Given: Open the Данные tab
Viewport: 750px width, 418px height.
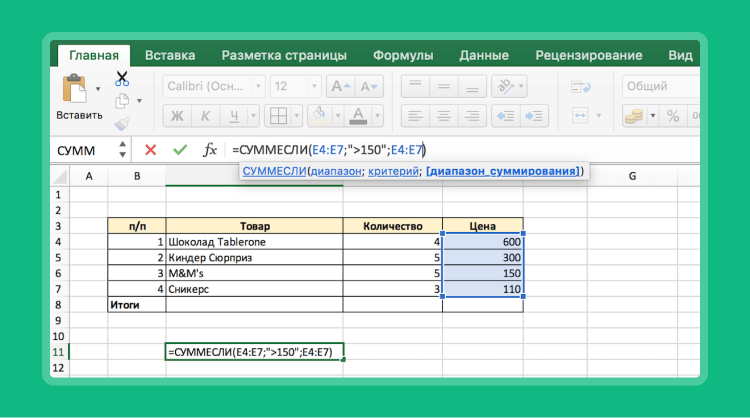Looking at the screenshot, I should click(x=484, y=55).
